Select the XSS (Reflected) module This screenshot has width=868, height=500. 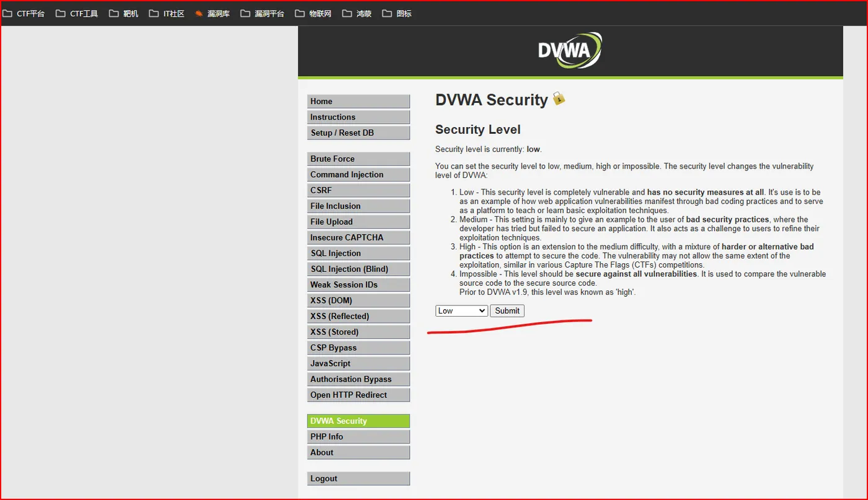[358, 317]
